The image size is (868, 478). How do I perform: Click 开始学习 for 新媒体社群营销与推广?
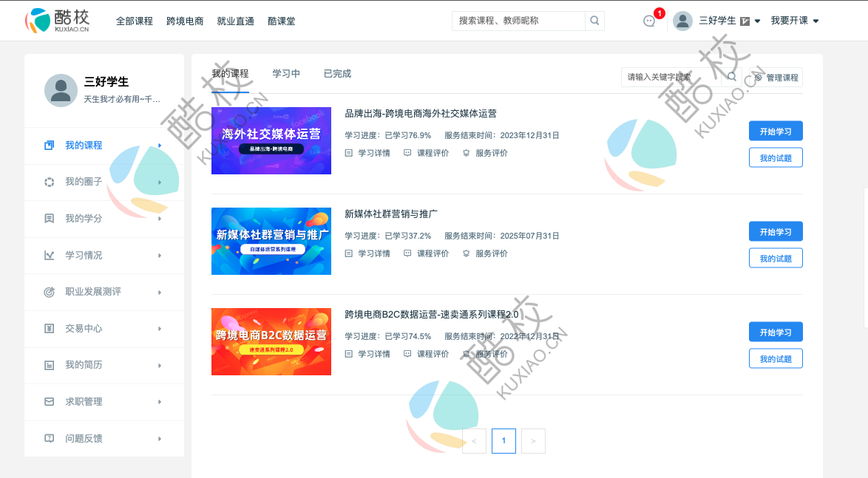pyautogui.click(x=776, y=232)
